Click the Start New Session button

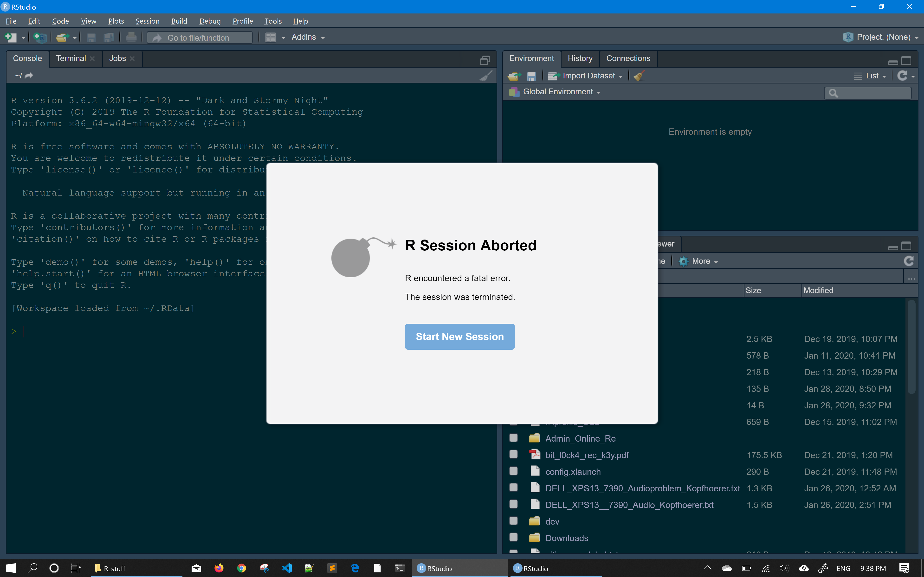[x=459, y=336]
